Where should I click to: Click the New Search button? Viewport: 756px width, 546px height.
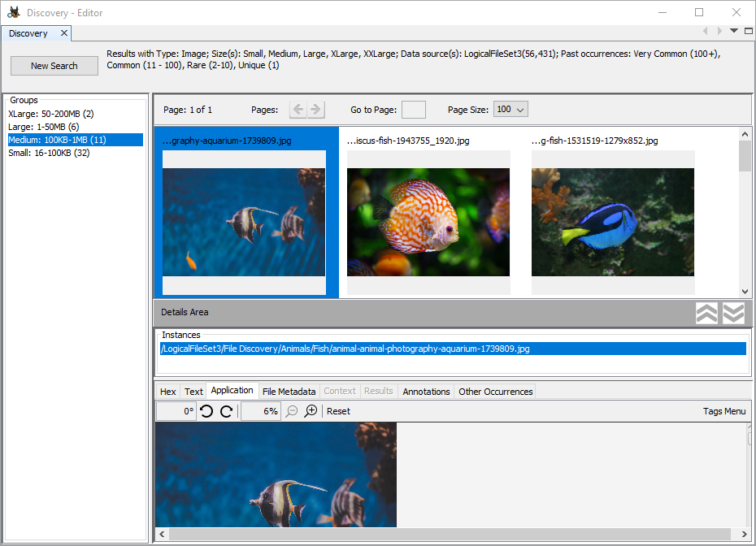pos(54,65)
